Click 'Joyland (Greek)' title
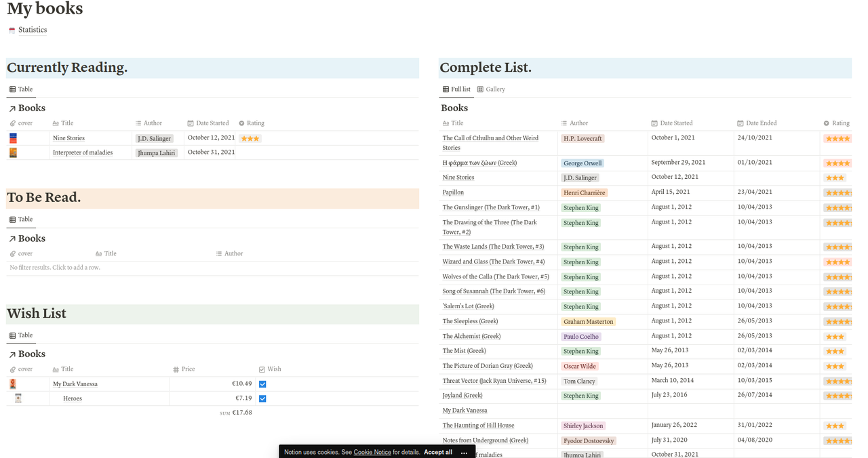The image size is (868, 458). [462, 396]
